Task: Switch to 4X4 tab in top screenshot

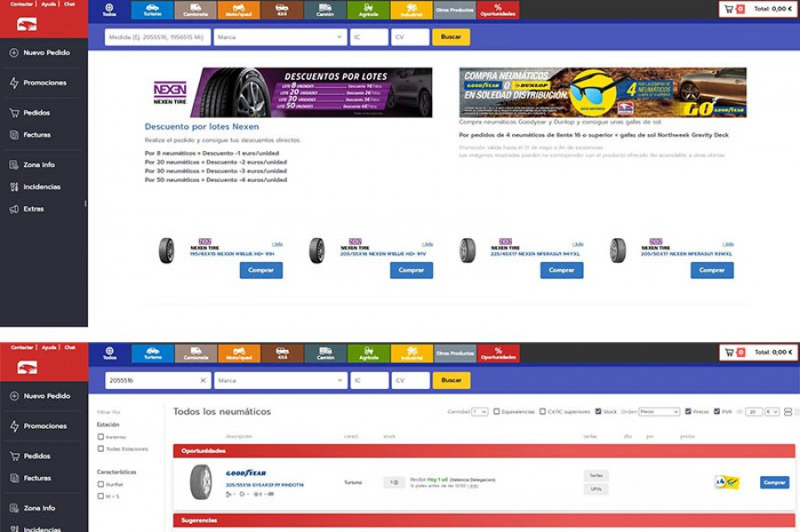Action: [x=282, y=10]
